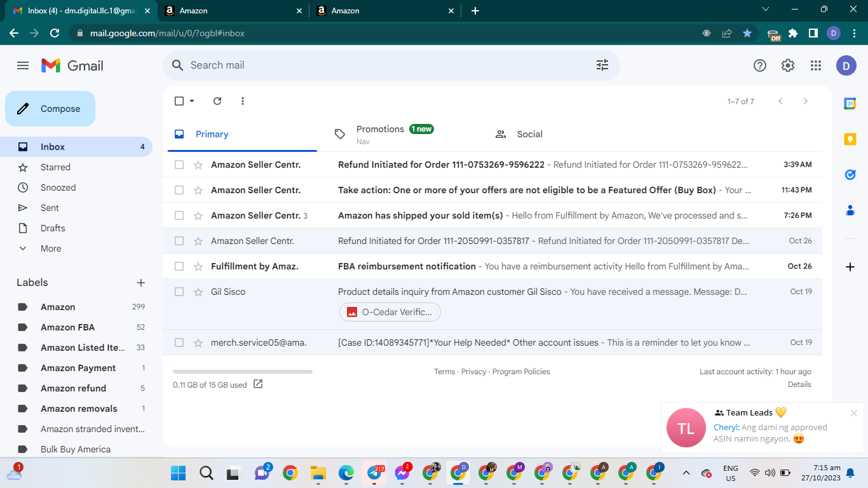Open the Chrome extensions puzzle icon
The width and height of the screenshot is (868, 488).
click(x=793, y=33)
